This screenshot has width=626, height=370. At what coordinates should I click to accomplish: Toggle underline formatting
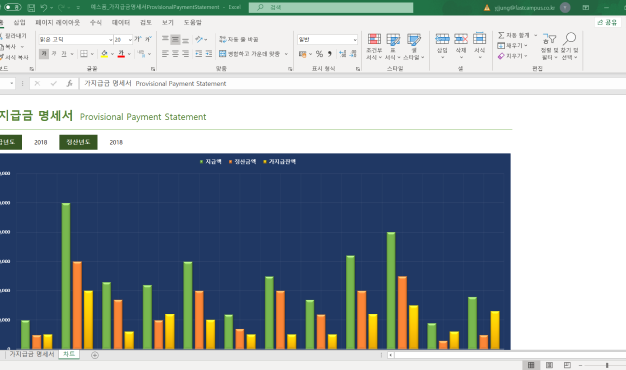(x=64, y=53)
